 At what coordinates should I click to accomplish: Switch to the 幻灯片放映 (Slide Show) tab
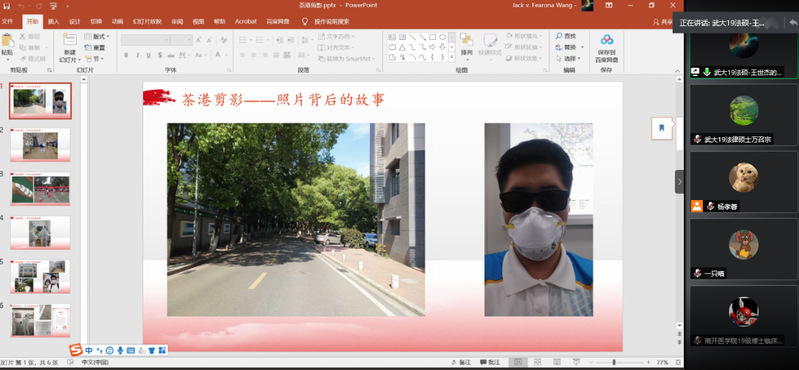(147, 21)
